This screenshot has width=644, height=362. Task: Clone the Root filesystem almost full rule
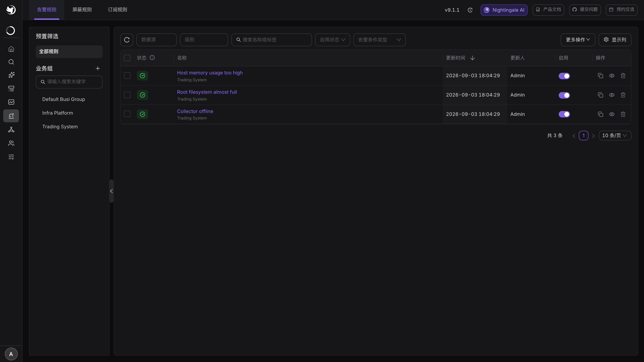[601, 95]
